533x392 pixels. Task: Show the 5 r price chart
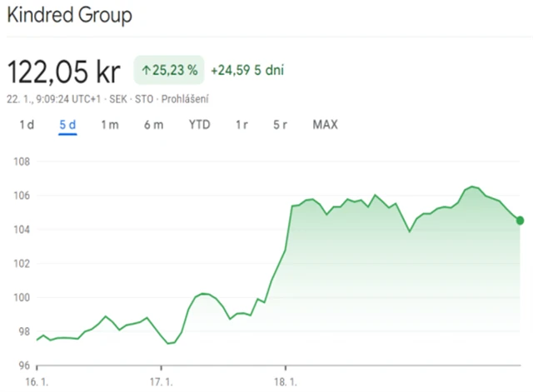point(280,125)
